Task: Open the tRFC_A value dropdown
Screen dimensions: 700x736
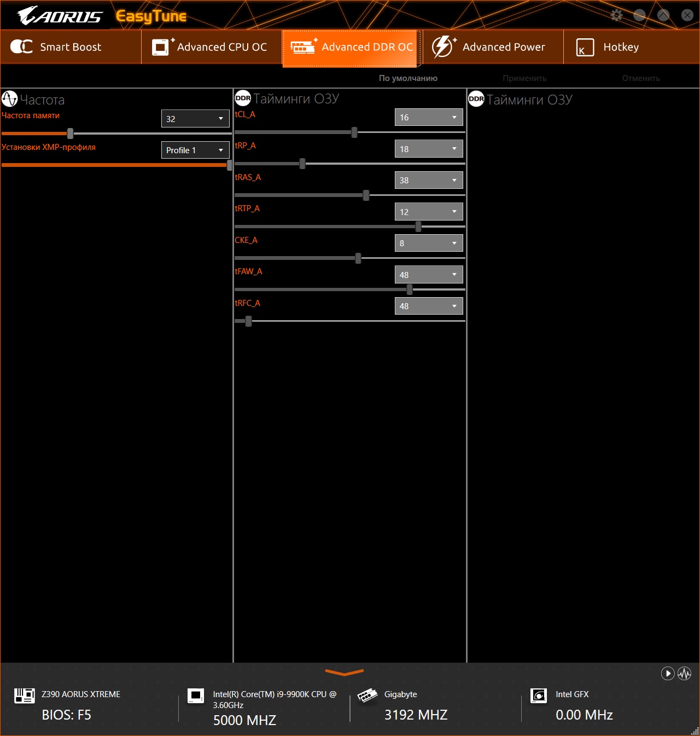Action: pyautogui.click(x=429, y=306)
